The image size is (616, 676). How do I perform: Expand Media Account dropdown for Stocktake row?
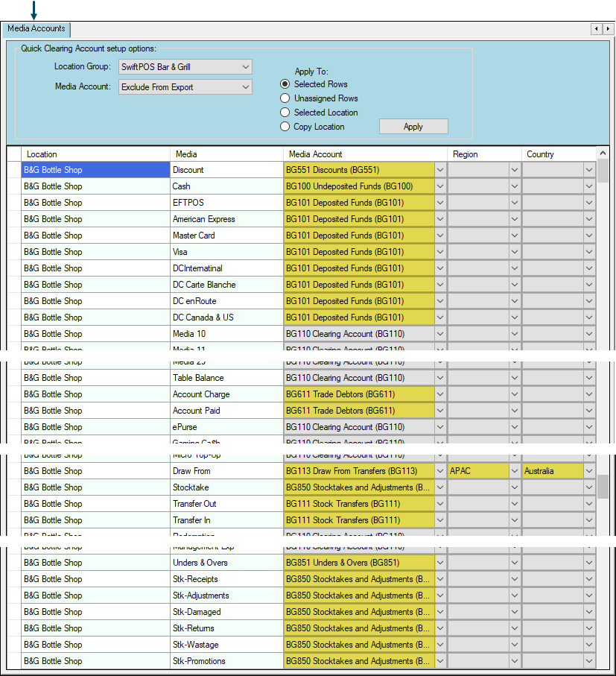tap(440, 487)
